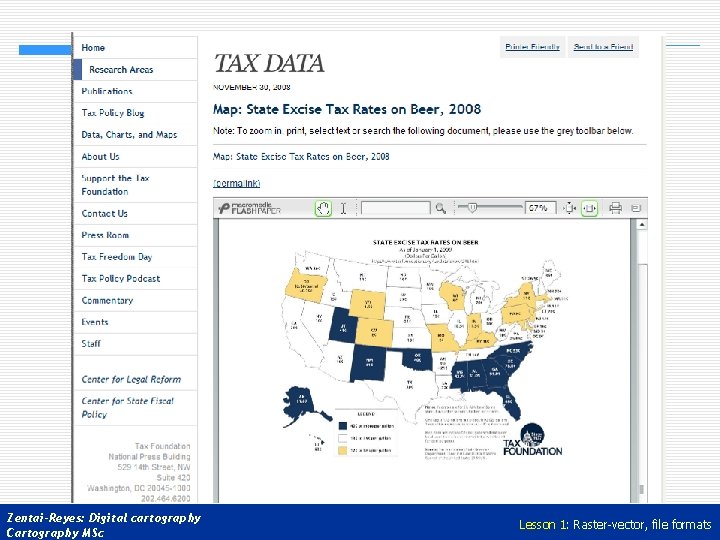Viewport: 720px width, 540px height.
Task: Click the permalink link
Action: click(x=237, y=183)
